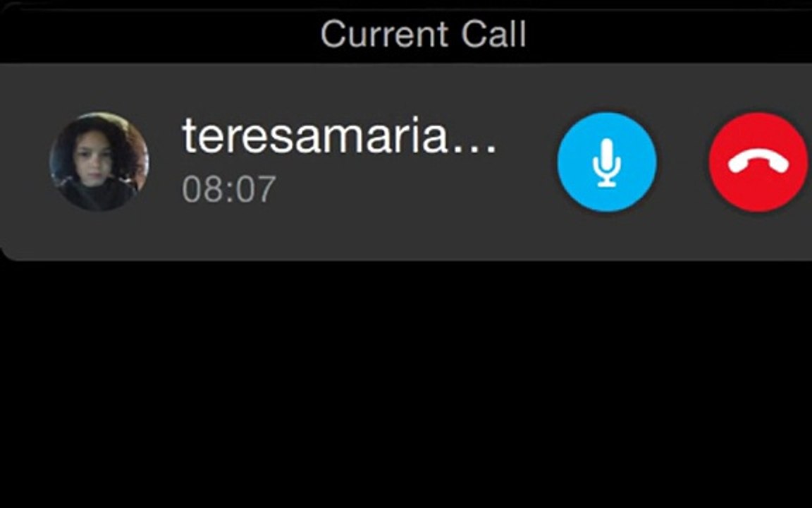Image resolution: width=812 pixels, height=508 pixels.
Task: Select the teresamaria… contact name
Action: tap(339, 135)
